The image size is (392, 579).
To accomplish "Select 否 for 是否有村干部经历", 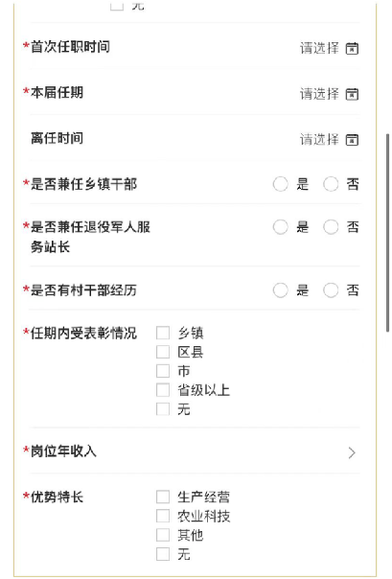I will [x=331, y=290].
